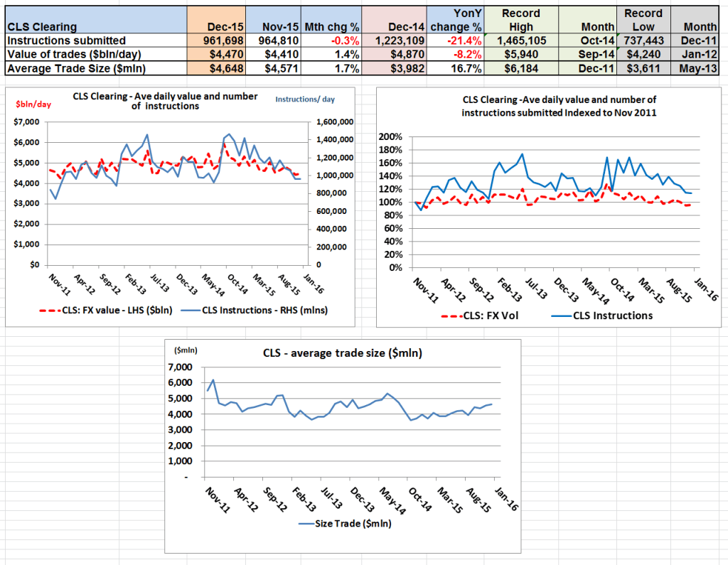This screenshot has width=728, height=565.
Task: Click record high cell 1,465,105
Action: [x=521, y=41]
